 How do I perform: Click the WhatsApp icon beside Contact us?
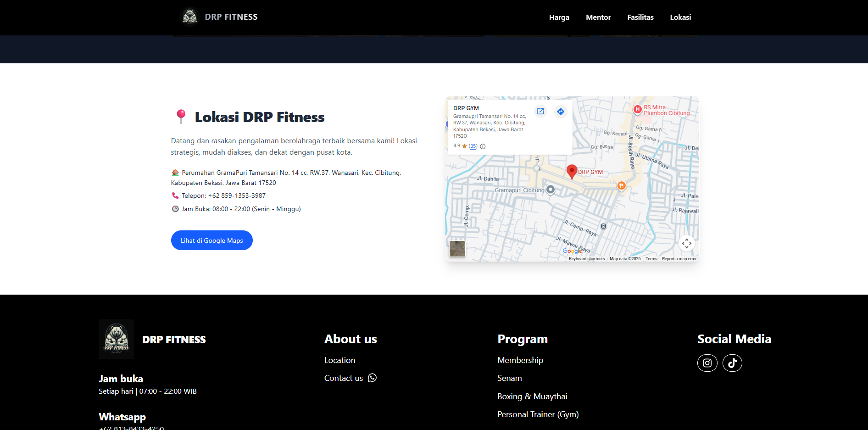pos(373,378)
